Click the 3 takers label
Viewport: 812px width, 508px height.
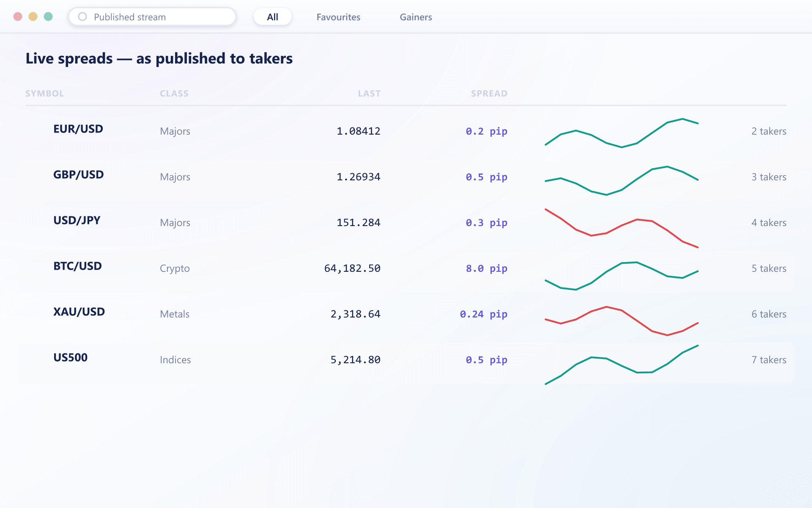click(769, 177)
